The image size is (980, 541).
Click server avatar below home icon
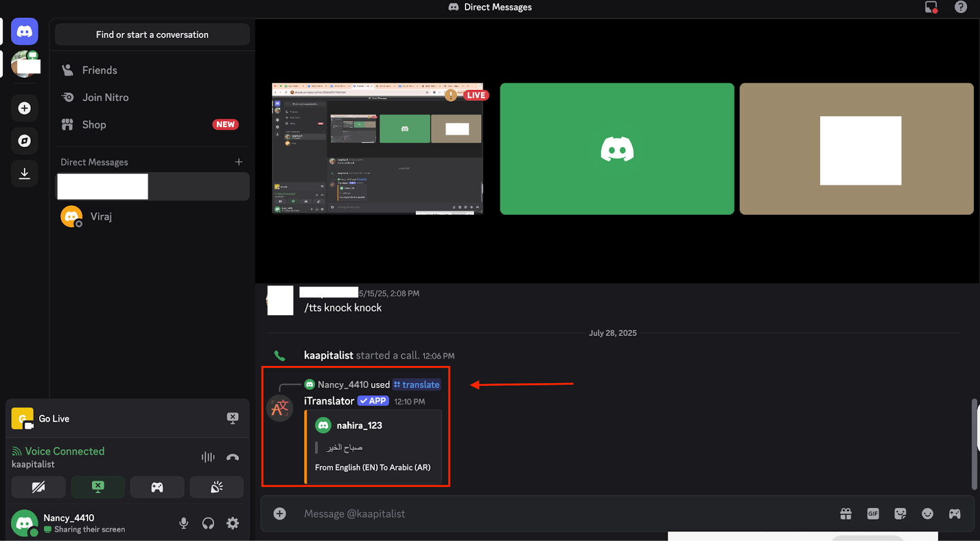26,64
